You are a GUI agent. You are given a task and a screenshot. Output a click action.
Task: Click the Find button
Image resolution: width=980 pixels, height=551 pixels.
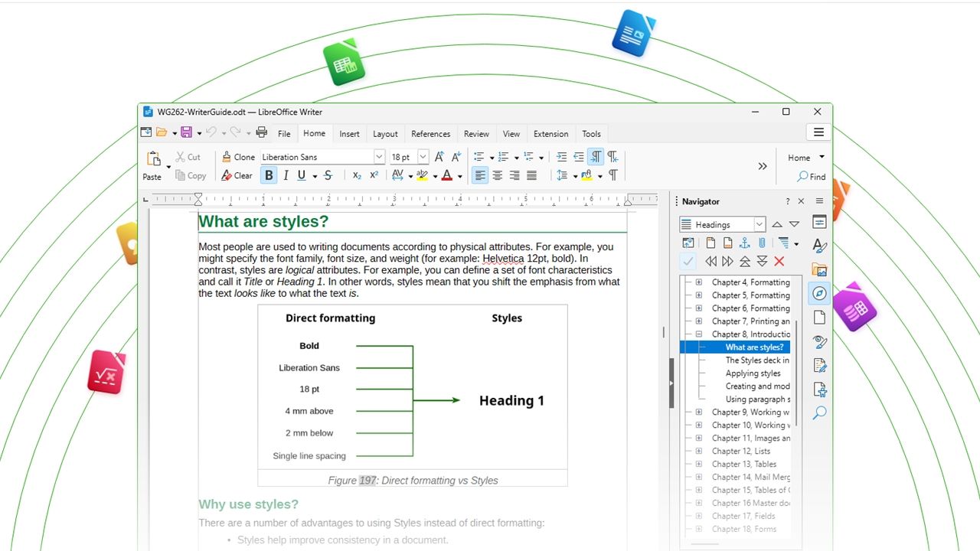(x=812, y=177)
